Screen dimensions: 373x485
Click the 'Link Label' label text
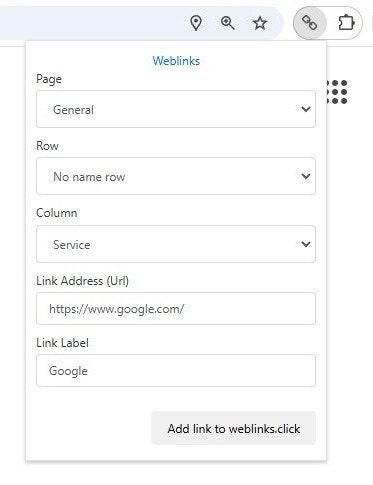[62, 343]
